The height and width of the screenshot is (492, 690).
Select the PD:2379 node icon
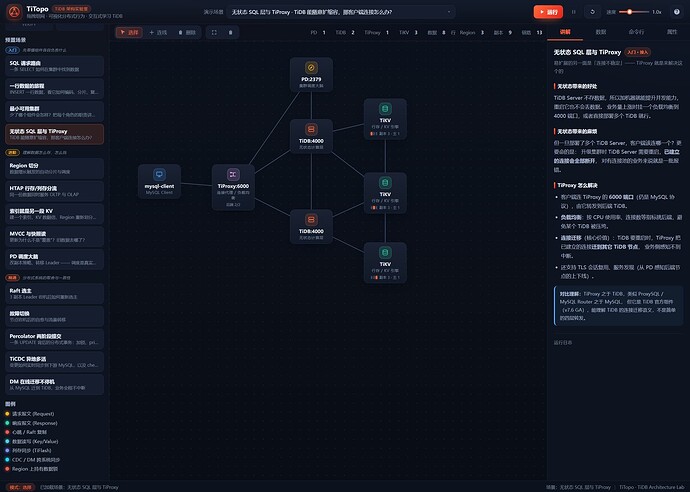(311, 68)
